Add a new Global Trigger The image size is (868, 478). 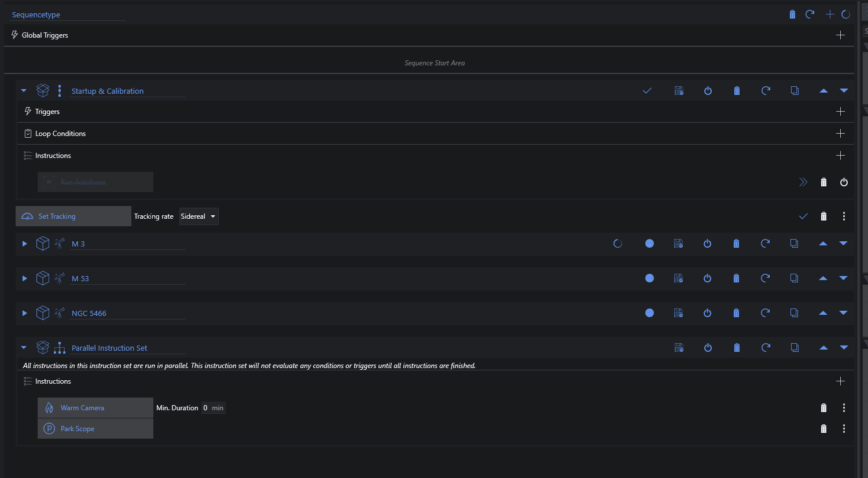pyautogui.click(x=840, y=35)
